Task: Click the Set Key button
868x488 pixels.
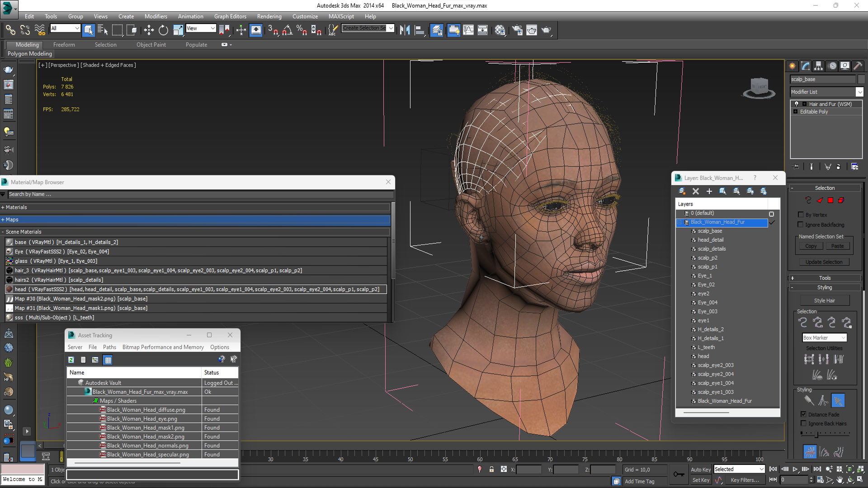Action: click(700, 480)
